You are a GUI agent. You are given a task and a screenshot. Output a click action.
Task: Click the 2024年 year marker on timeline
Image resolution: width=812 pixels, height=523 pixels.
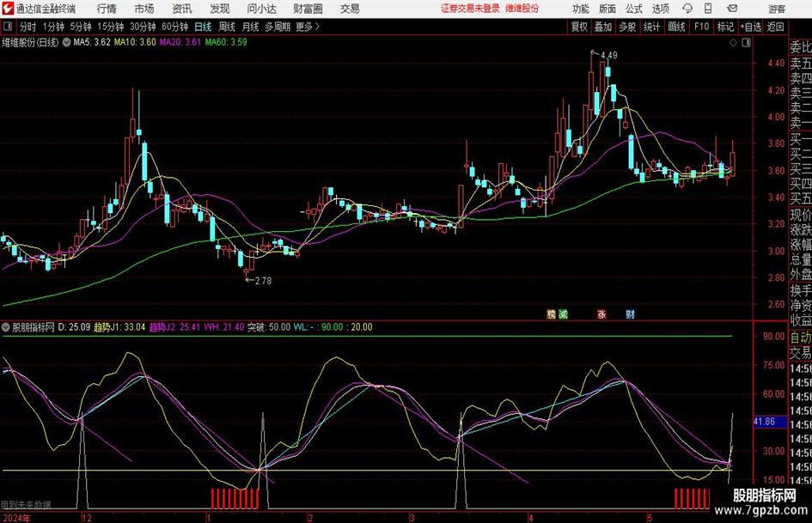click(16, 518)
